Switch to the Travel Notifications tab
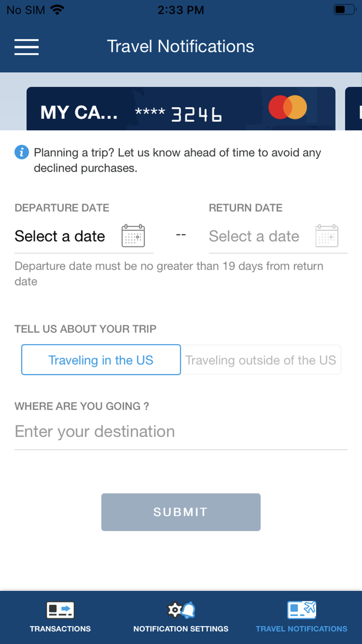Viewport: 362px width, 644px height. tap(301, 616)
